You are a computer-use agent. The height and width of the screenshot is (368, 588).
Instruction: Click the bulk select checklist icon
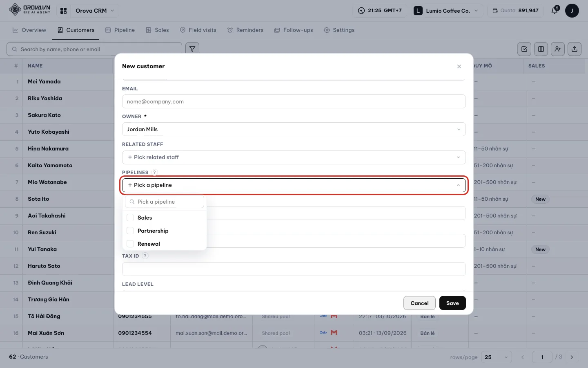coord(524,49)
